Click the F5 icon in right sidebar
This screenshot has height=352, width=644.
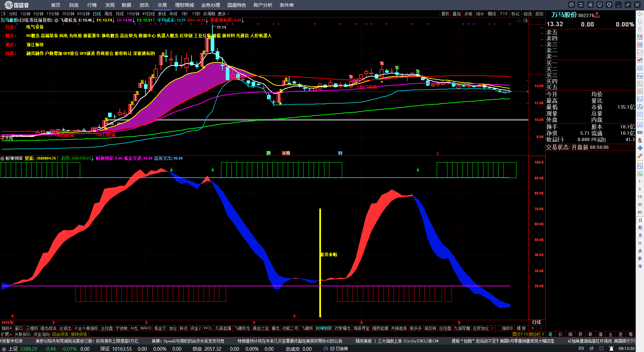(640, 166)
